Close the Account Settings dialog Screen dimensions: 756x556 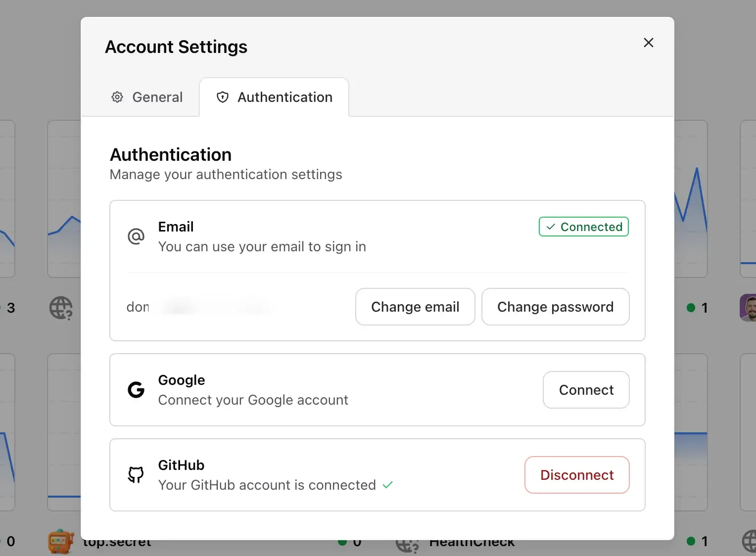648,43
